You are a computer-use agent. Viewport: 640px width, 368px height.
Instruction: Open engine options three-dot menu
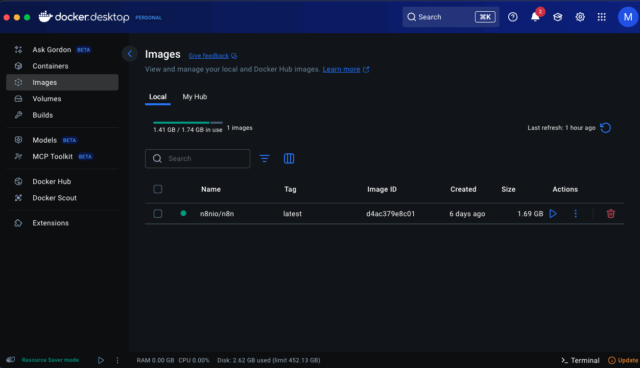click(118, 360)
